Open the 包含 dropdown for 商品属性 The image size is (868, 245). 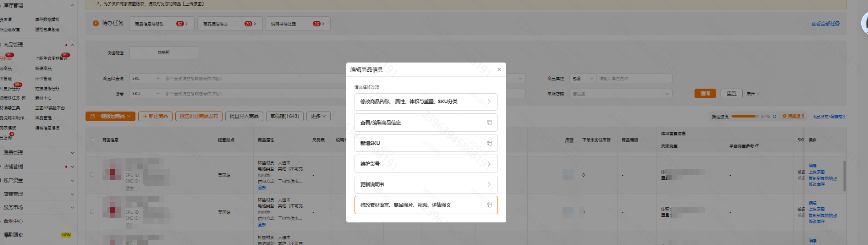(583, 78)
